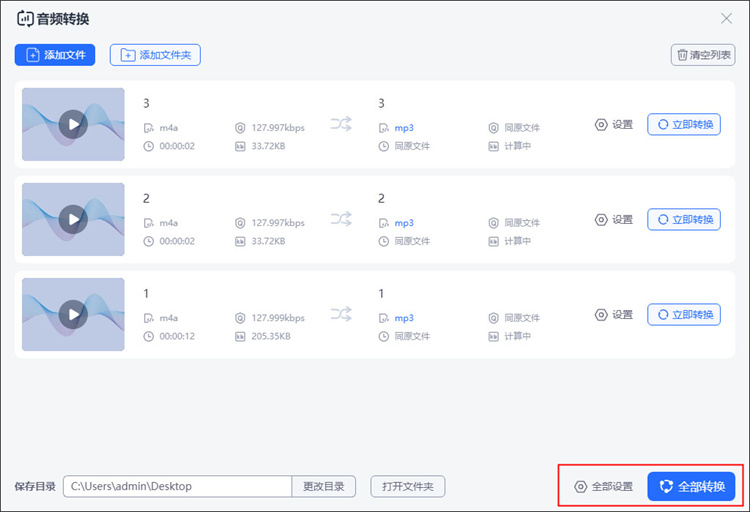
Task: Select mp3 output format of file 2
Action: [404, 223]
